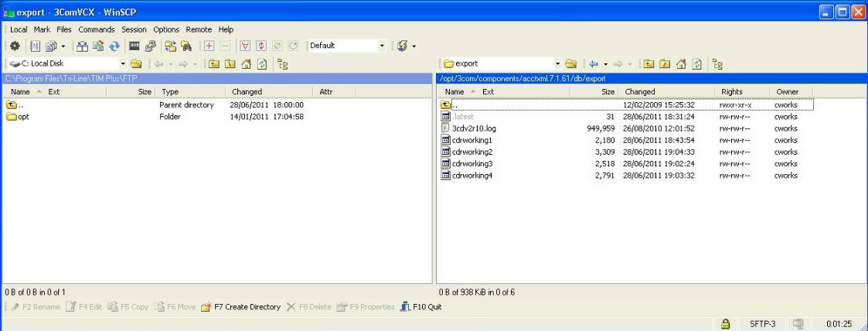
Task: Open the terminal console icon
Action: click(x=132, y=46)
